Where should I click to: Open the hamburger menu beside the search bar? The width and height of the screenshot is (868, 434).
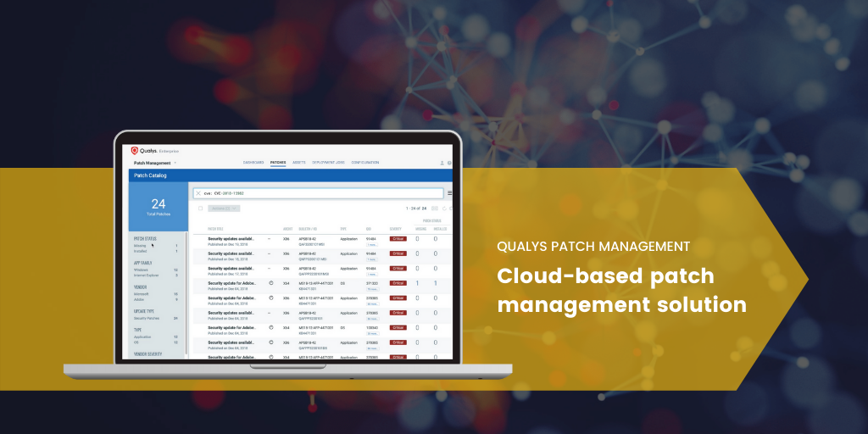click(x=449, y=193)
